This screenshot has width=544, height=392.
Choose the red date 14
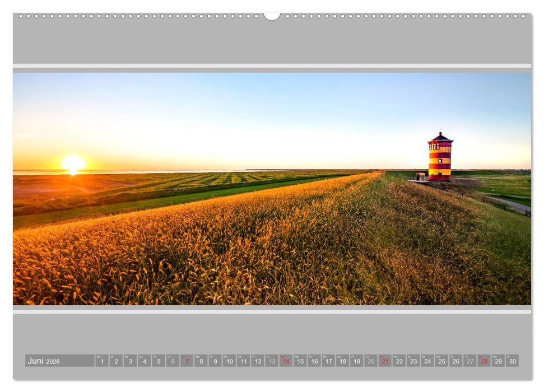coord(286,361)
